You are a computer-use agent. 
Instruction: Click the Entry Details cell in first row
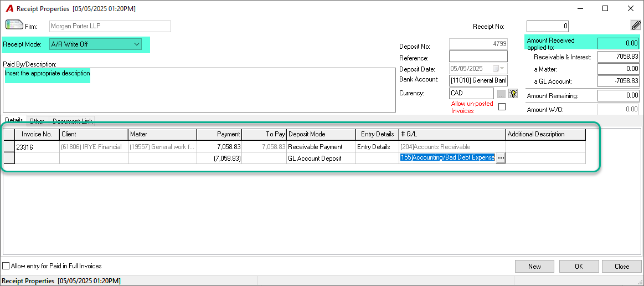pos(378,147)
